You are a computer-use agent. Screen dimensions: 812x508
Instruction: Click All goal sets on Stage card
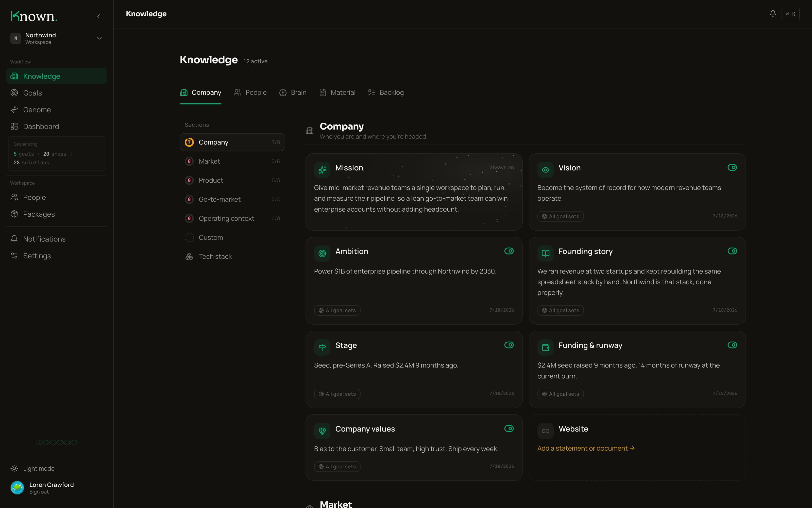337,394
